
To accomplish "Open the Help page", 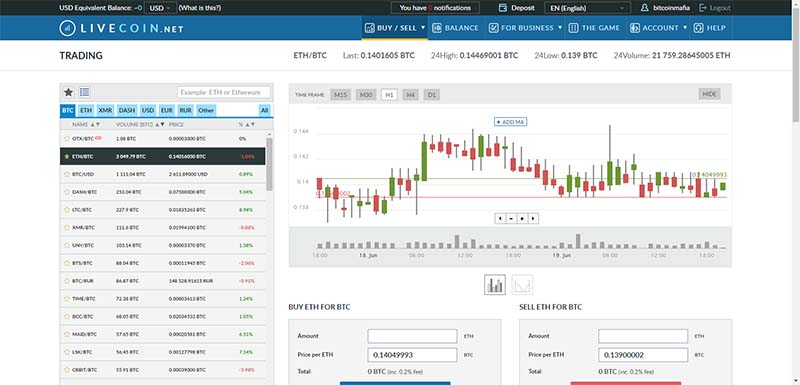I will tap(711, 28).
